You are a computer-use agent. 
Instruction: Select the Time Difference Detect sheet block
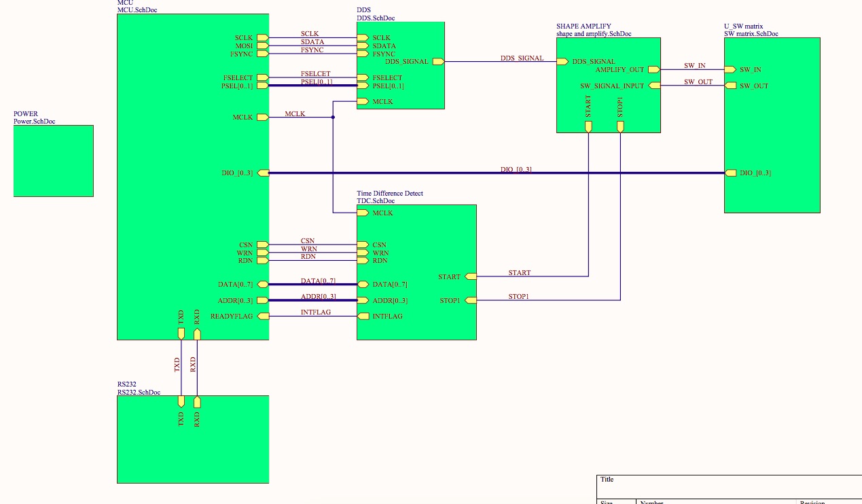click(416, 272)
